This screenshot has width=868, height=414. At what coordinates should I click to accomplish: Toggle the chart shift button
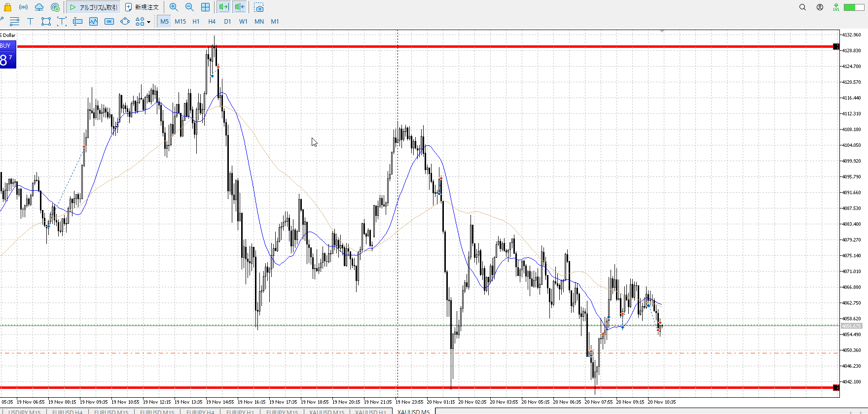[x=240, y=7]
